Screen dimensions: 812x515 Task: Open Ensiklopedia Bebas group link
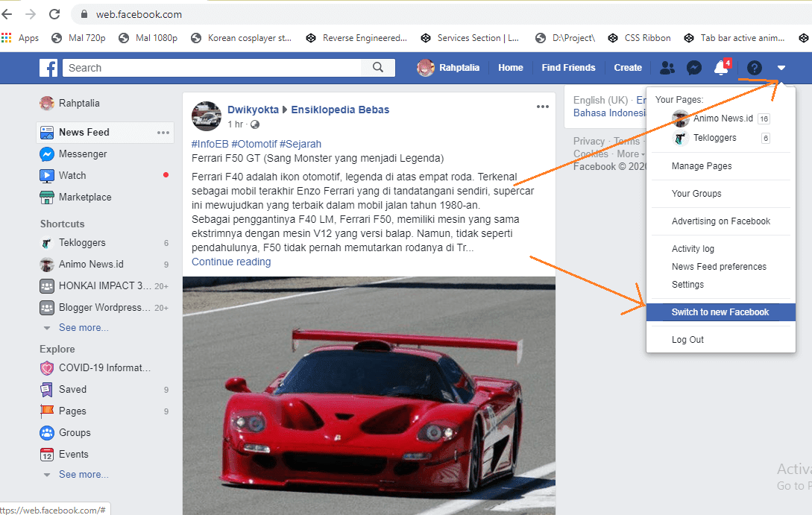(340, 110)
